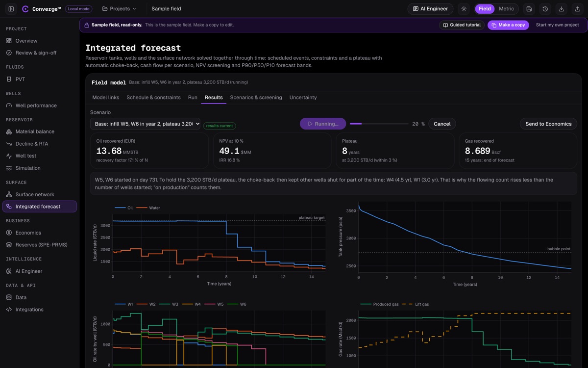This screenshot has height=368, width=588.
Task: Switch to Model links tab
Action: (x=106, y=98)
